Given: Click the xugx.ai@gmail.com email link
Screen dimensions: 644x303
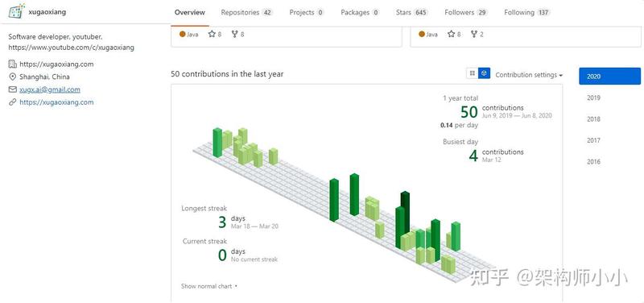Looking at the screenshot, I should coord(50,89).
